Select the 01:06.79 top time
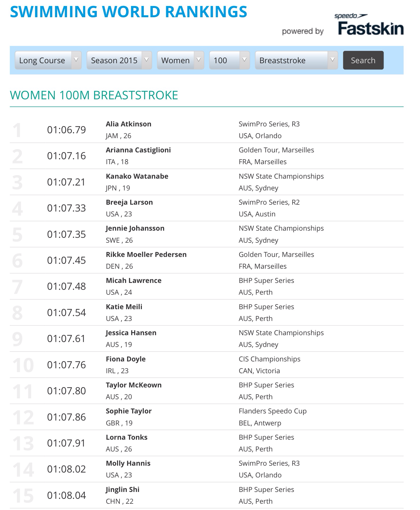 point(66,130)
